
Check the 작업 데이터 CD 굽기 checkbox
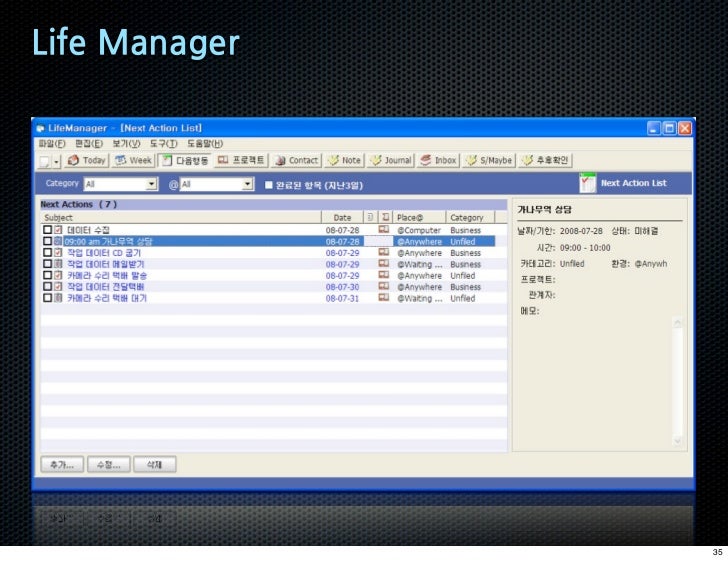click(47, 253)
